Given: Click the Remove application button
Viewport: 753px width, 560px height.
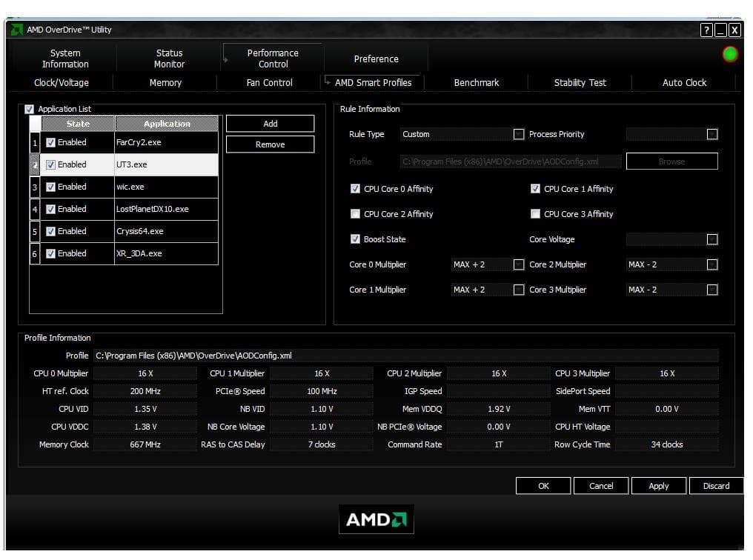Looking at the screenshot, I should [270, 144].
